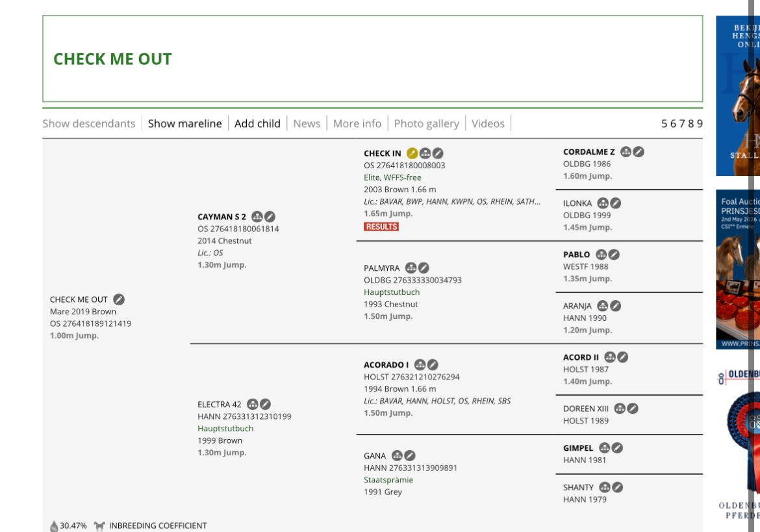Click the edit pencil next to GANA
This screenshot has height=532, width=760.
410,455
